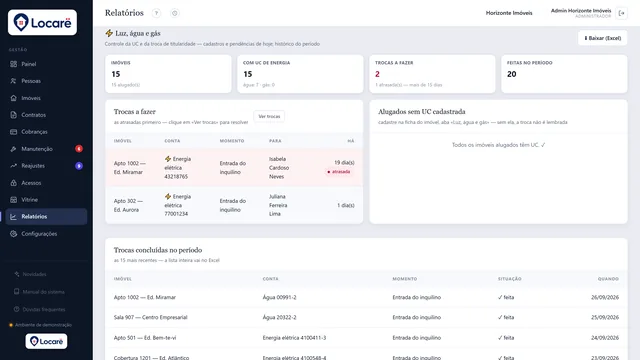Screen dimensions: 640x360
Task: Click the Ver trocas button
Action: click(x=269, y=116)
